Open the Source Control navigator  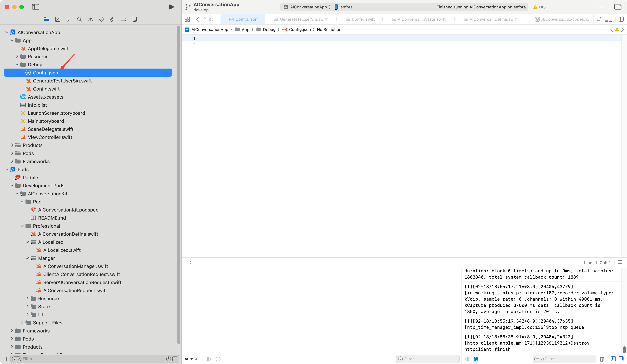[57, 19]
